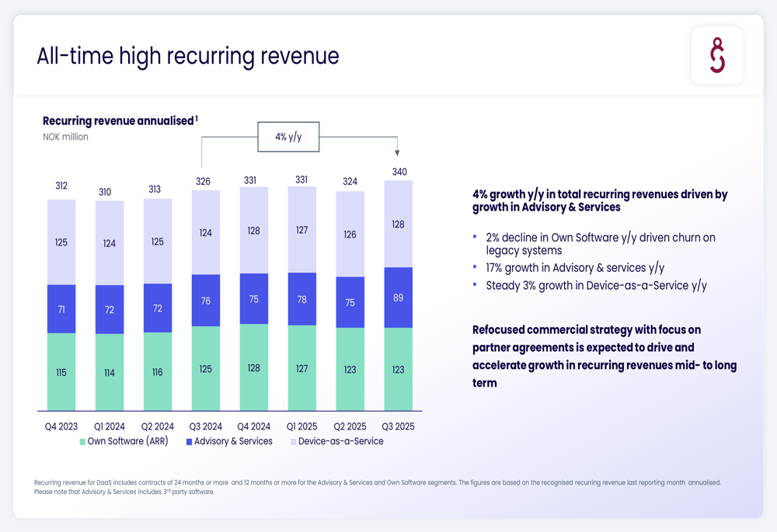Click the Q3 2025 Advisory & Services segment labeled 89
This screenshot has height=532, width=777.
(398, 297)
